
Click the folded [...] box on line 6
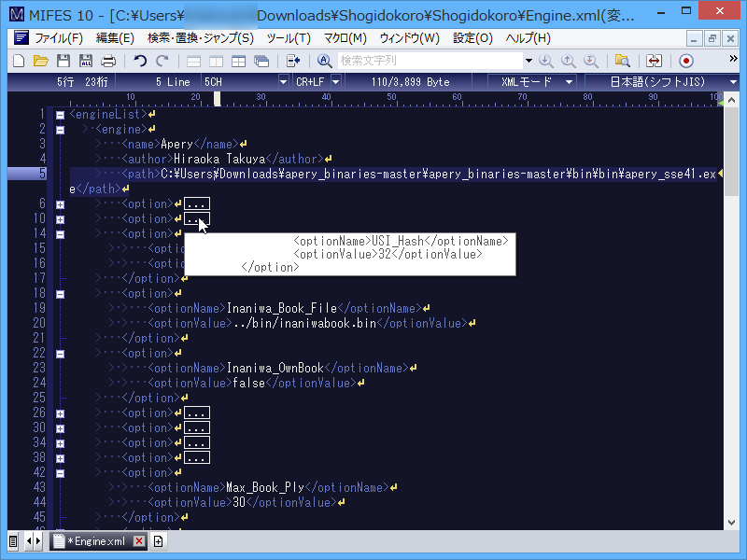[197, 203]
